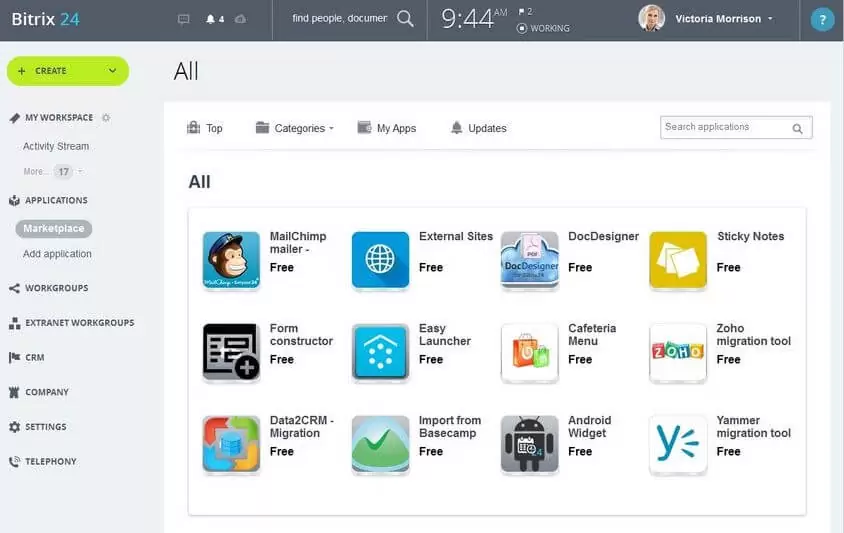Click the External Sites title link
844x533 pixels.
pyautogui.click(x=456, y=236)
